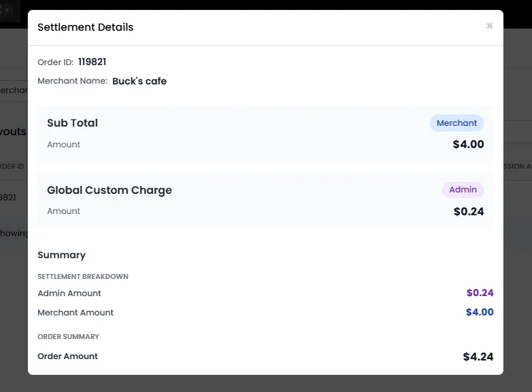Click the Order Amount label
Image resolution: width=532 pixels, height=392 pixels.
pyautogui.click(x=67, y=356)
